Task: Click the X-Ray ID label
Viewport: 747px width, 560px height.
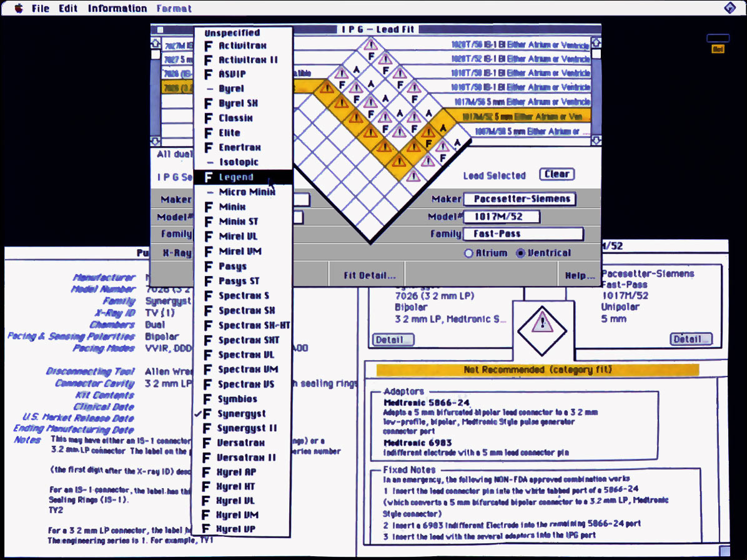Action: 115,313
